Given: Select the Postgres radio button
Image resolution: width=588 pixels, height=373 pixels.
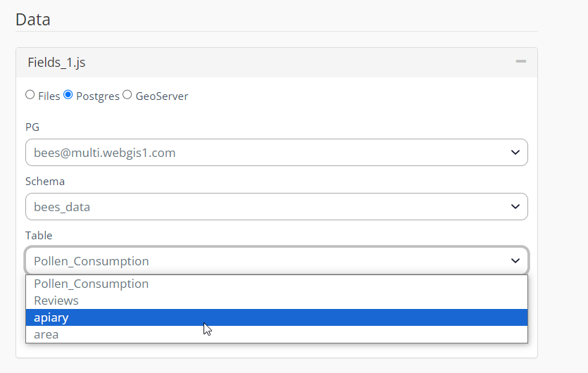Looking at the screenshot, I should 68,95.
